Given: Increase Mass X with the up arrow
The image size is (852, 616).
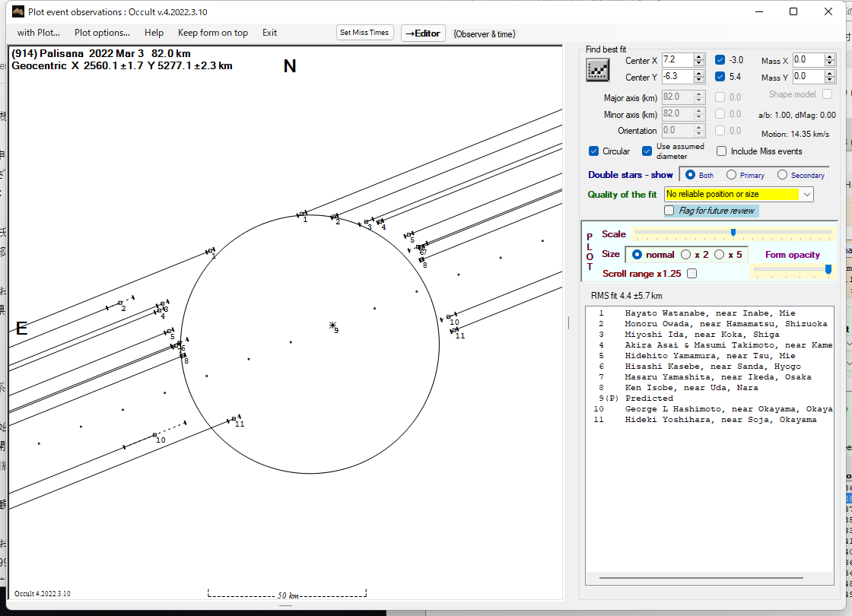Looking at the screenshot, I should [831, 56].
